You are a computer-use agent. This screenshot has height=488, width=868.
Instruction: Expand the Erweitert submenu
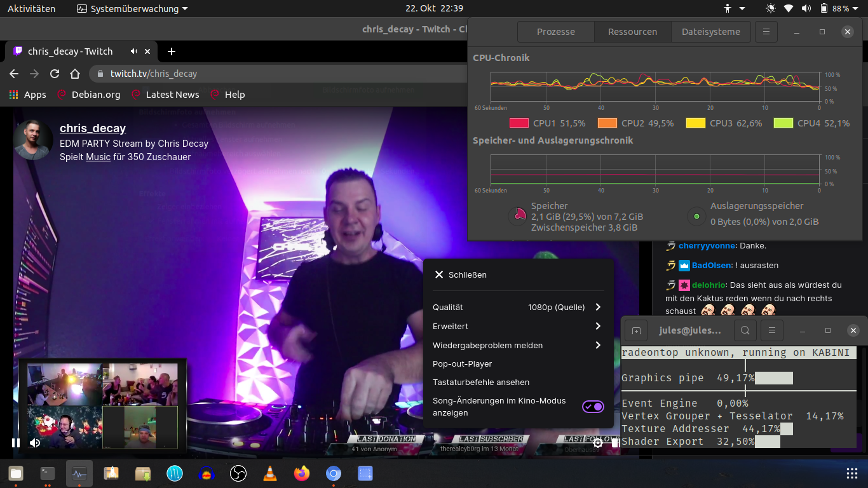coord(518,326)
